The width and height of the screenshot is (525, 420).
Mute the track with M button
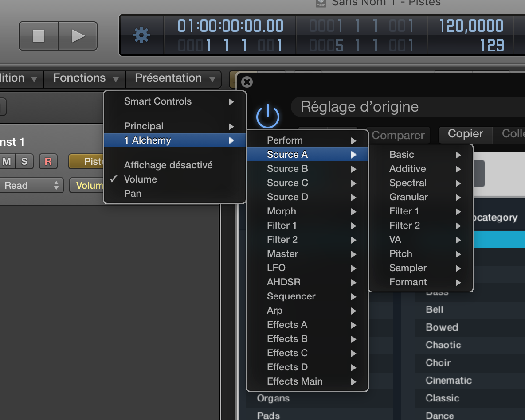pos(7,162)
